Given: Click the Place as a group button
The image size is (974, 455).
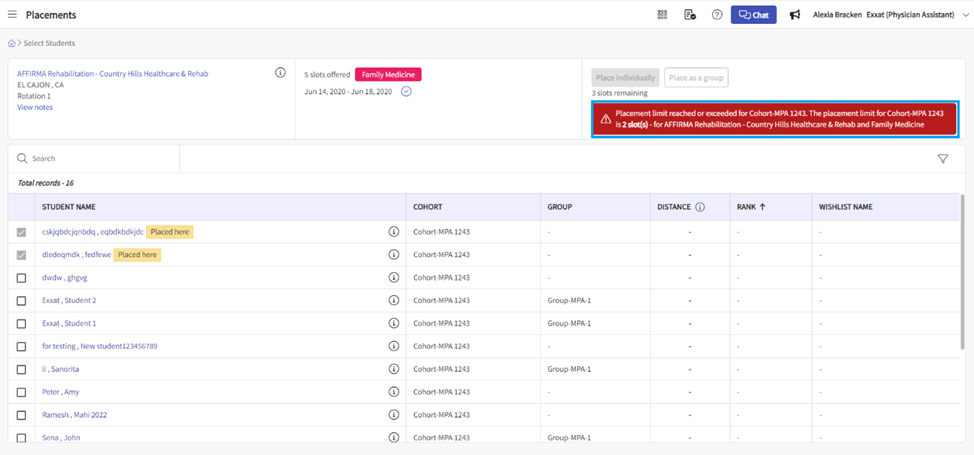Looking at the screenshot, I should (x=696, y=77).
